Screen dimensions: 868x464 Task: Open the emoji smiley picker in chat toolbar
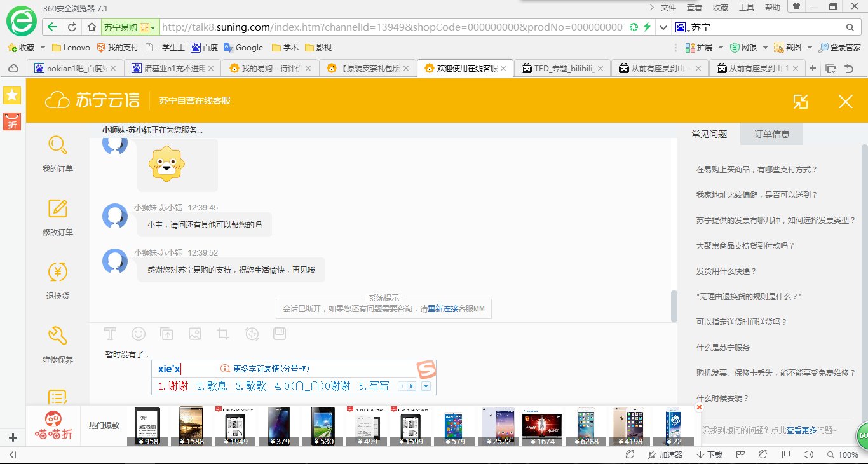[x=138, y=334]
